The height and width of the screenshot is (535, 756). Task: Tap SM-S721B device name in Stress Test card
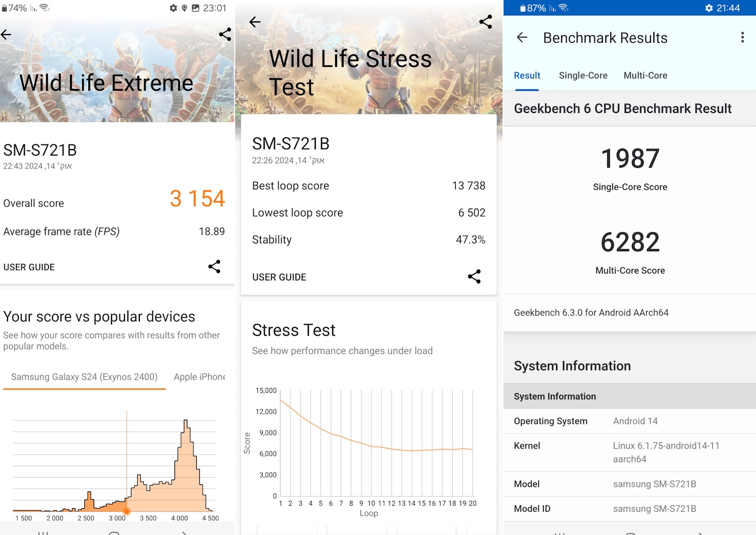[x=291, y=144]
